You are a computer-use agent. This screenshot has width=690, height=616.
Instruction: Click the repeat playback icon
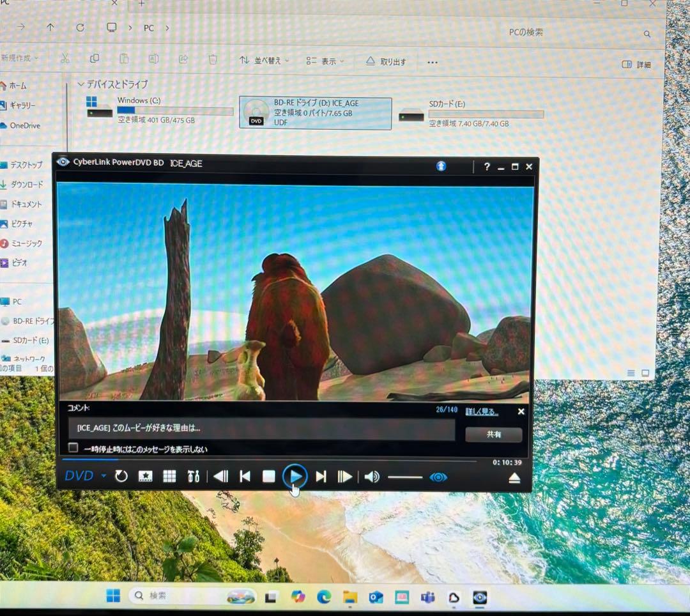(x=121, y=476)
